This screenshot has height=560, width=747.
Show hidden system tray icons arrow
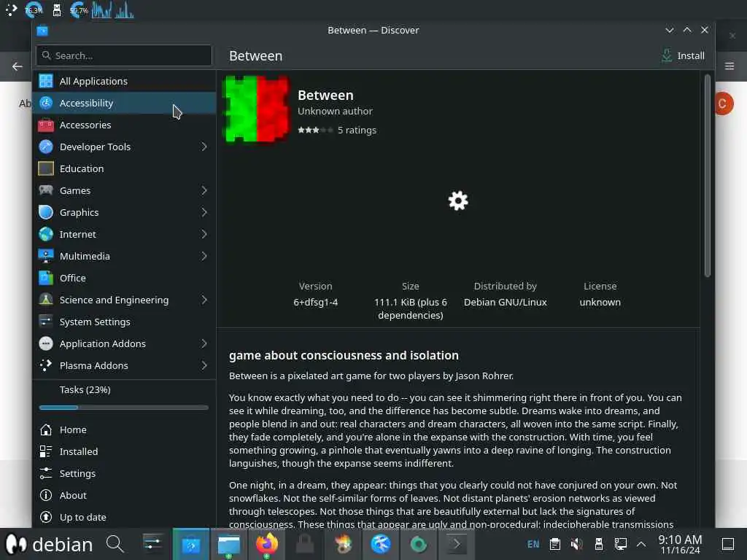pyautogui.click(x=641, y=544)
